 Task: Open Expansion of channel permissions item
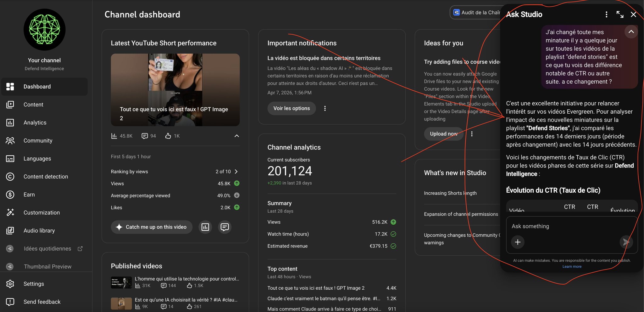[461, 214]
